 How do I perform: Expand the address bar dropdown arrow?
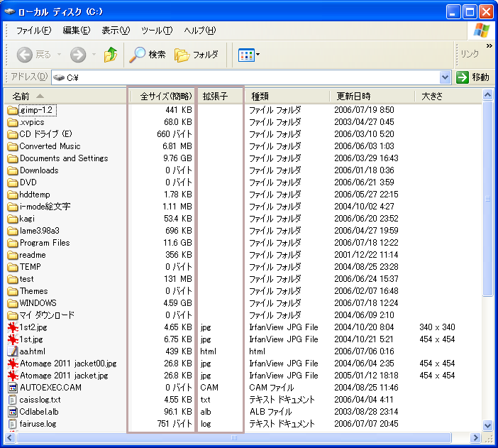(445, 77)
